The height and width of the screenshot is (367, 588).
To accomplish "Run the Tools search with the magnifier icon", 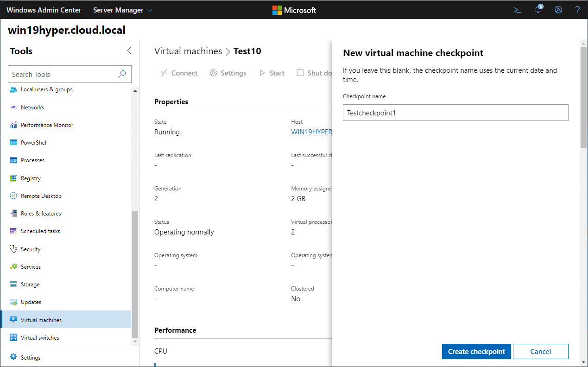I will (121, 74).
